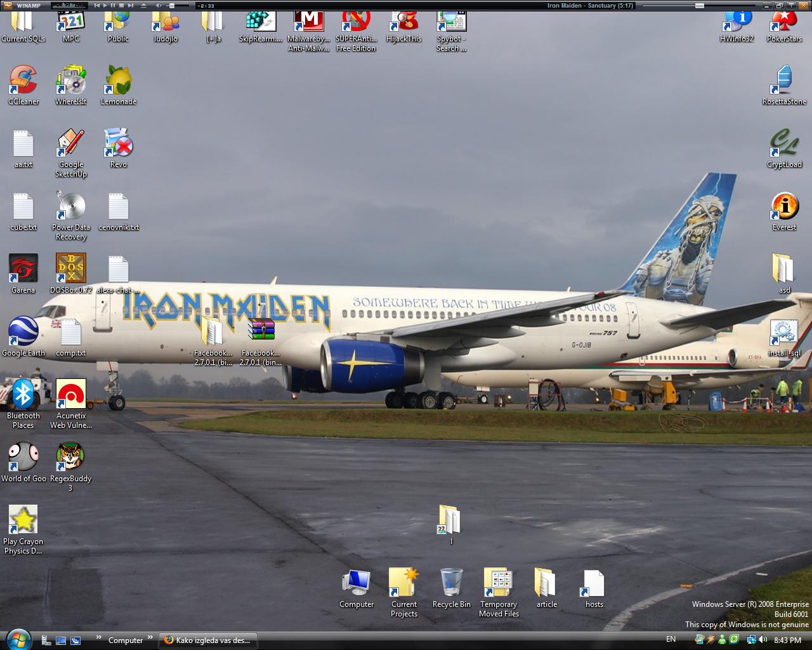Open the Computer toolbar in taskbar
Viewport: 812px width, 650px height.
[126, 640]
